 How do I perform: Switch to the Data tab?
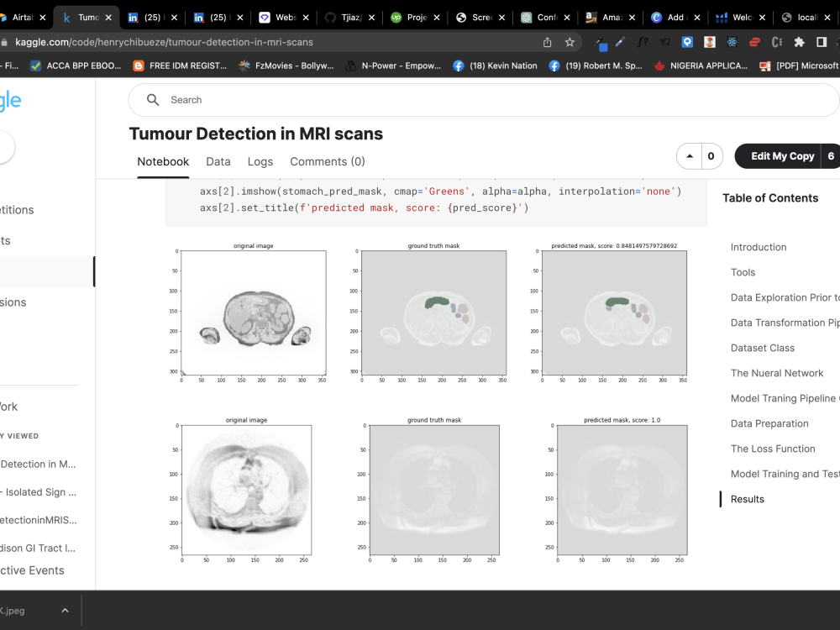pos(218,161)
